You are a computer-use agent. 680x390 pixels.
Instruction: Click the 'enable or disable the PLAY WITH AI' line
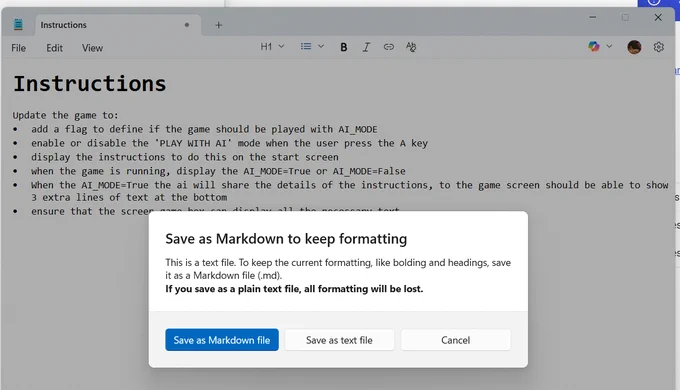pyautogui.click(x=229, y=143)
